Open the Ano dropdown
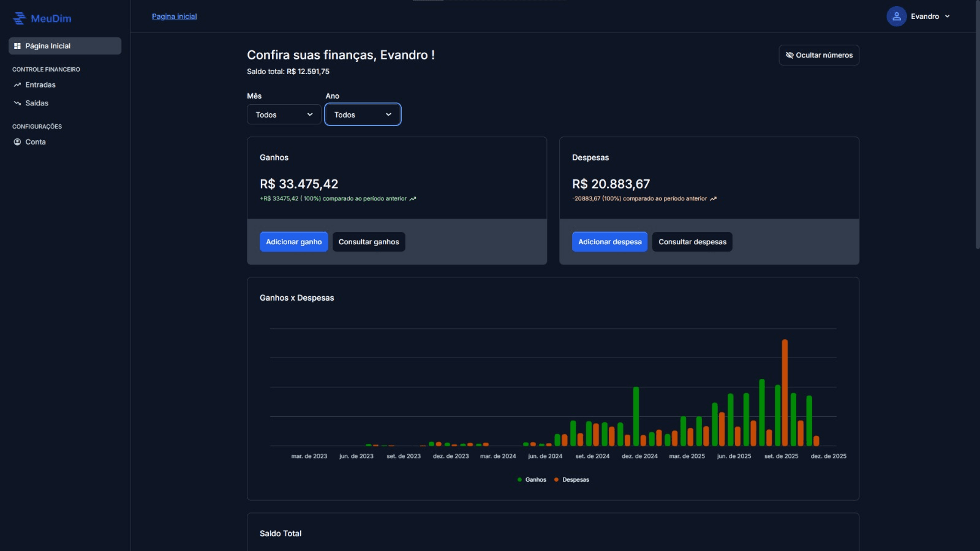The height and width of the screenshot is (551, 980). [363, 114]
